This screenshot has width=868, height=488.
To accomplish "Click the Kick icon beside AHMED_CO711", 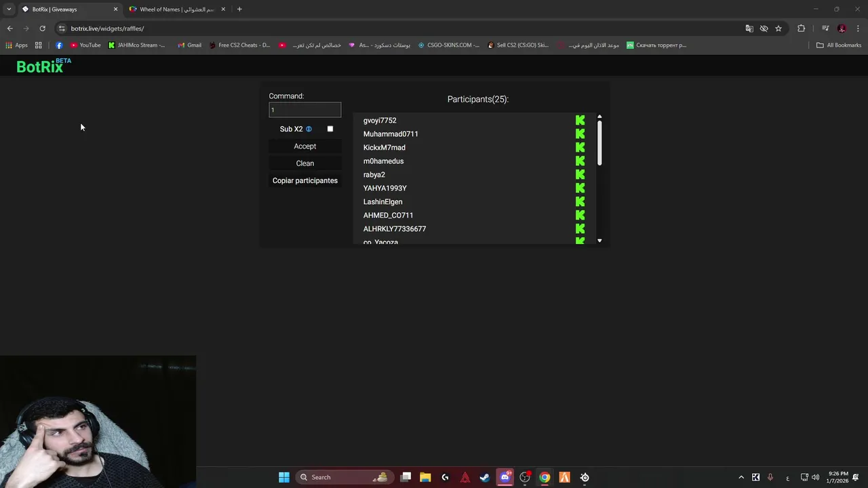I will pos(580,216).
